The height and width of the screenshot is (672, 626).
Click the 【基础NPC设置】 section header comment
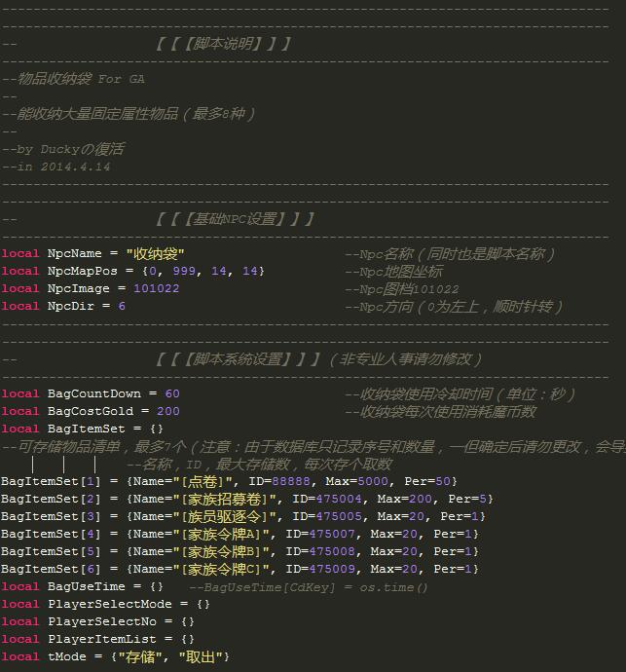235,219
